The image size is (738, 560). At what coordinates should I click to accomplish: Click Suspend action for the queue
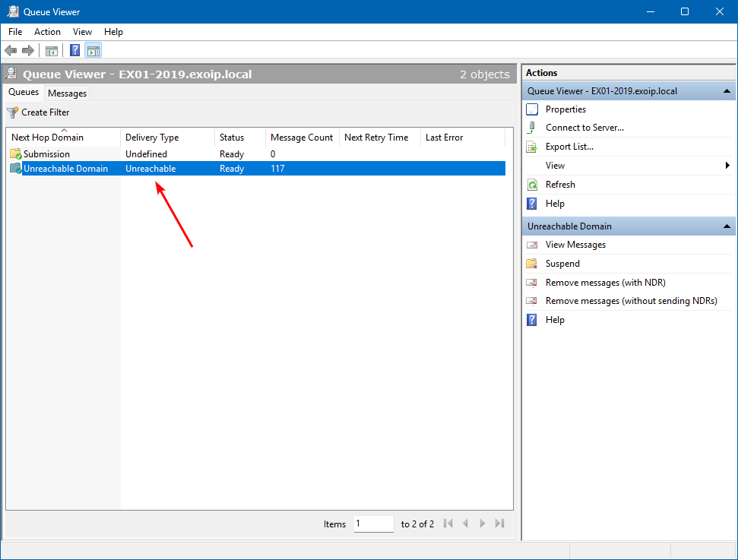562,264
